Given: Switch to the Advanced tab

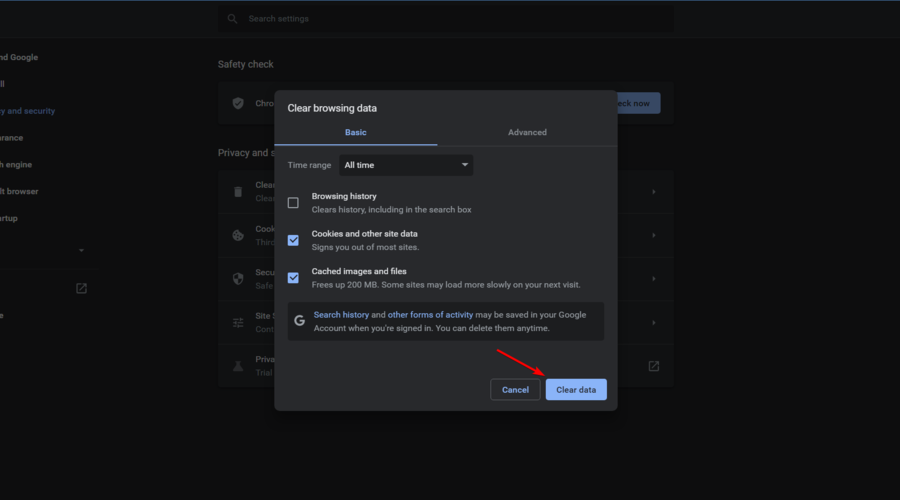Looking at the screenshot, I should [527, 133].
